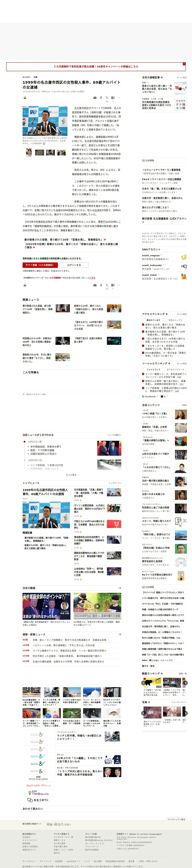Open the main press conference photo
Viewport: 192px width, 868px height.
tap(45, 121)
